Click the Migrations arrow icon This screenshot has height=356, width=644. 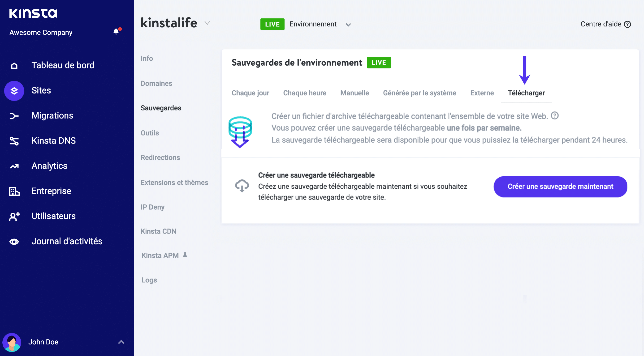(x=14, y=116)
